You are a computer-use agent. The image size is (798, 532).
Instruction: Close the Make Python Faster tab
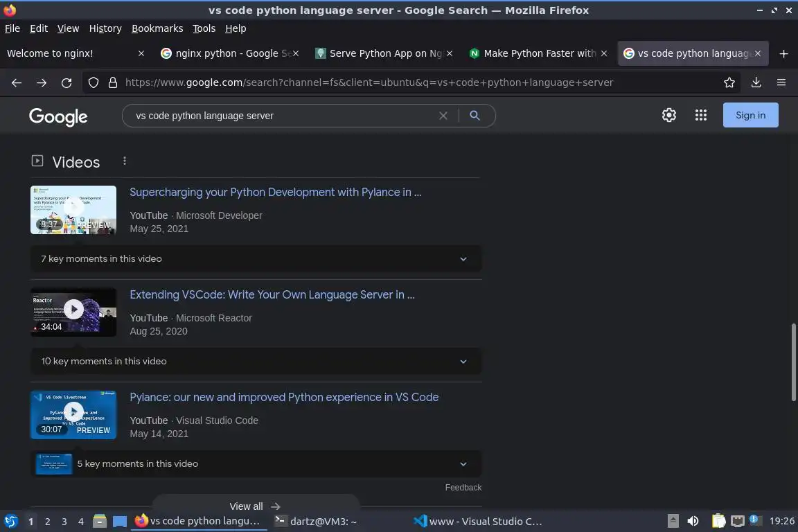(604, 53)
